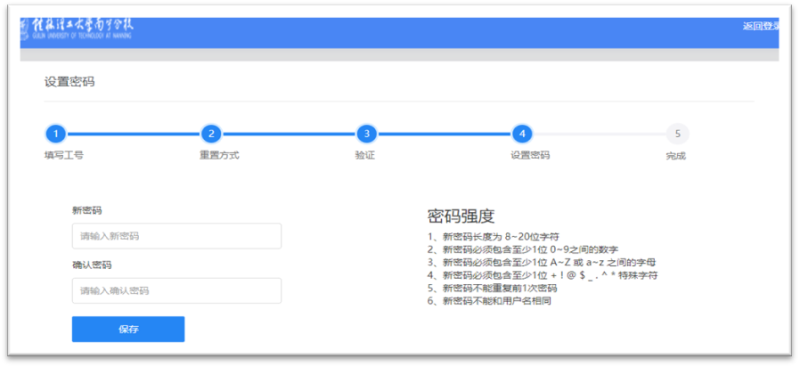The image size is (800, 367).
Task: Click the university logo in the header
Action: click(78, 30)
